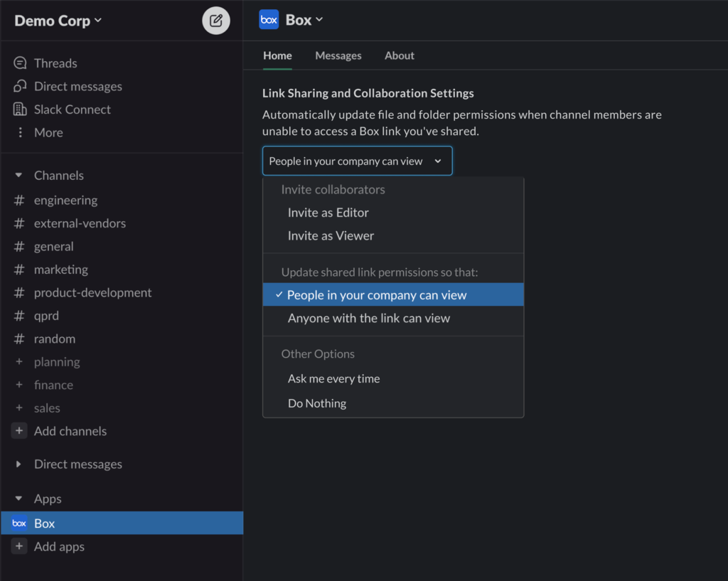Open the #engineering channel
The height and width of the screenshot is (581, 728).
65,201
